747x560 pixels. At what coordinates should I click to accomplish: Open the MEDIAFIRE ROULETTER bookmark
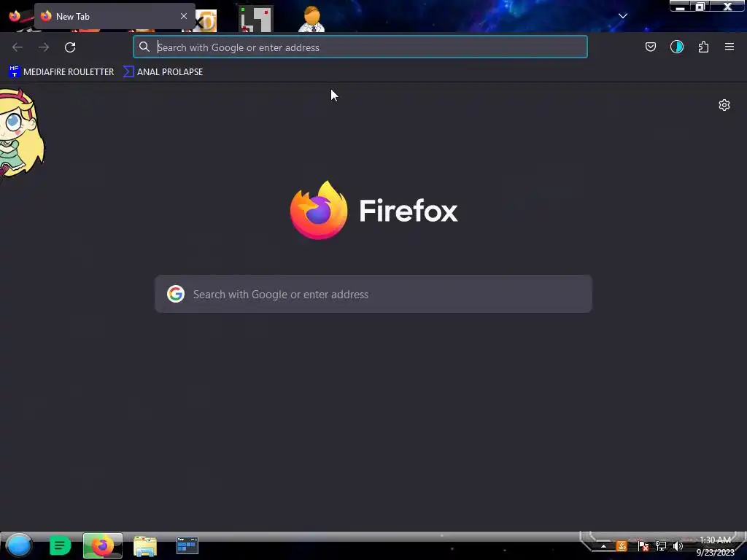(x=61, y=72)
